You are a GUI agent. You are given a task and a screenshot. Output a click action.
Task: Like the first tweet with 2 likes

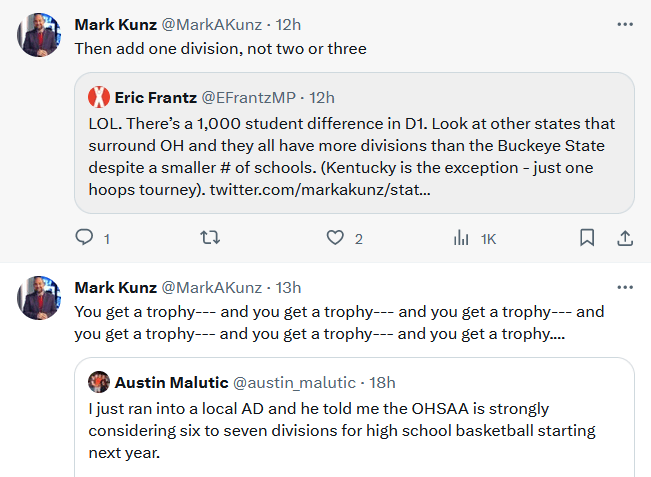tap(336, 238)
